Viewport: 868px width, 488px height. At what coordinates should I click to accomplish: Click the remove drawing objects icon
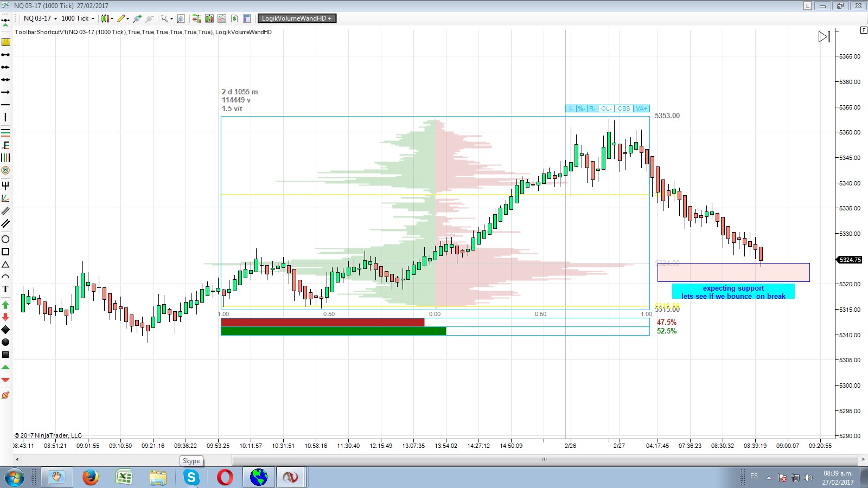tap(5, 395)
